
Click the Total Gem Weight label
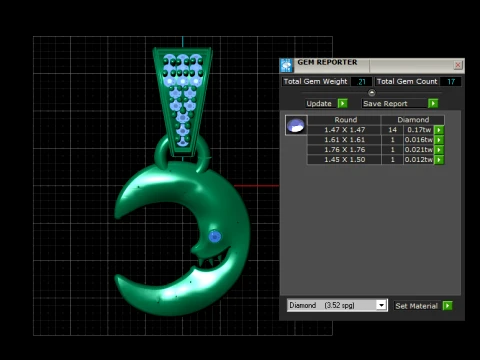click(315, 82)
